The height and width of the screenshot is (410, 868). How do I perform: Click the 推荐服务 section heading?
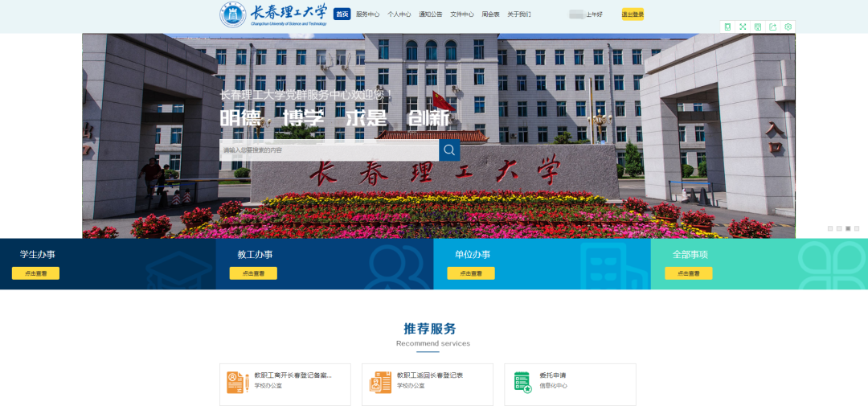click(430, 329)
